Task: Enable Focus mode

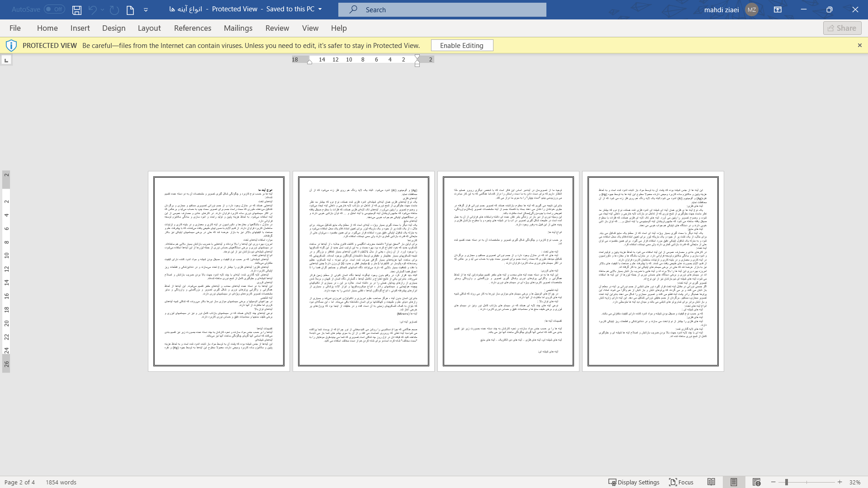Action: click(x=681, y=482)
